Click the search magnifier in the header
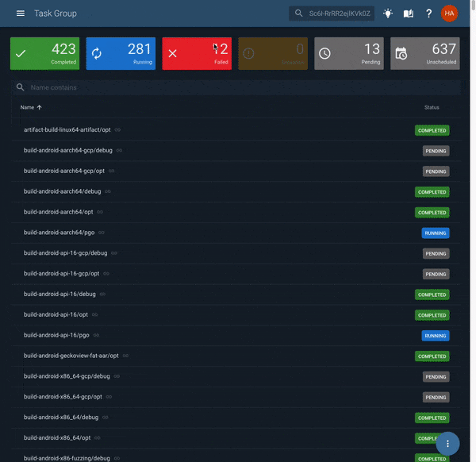The width and height of the screenshot is (476, 462). click(x=299, y=13)
